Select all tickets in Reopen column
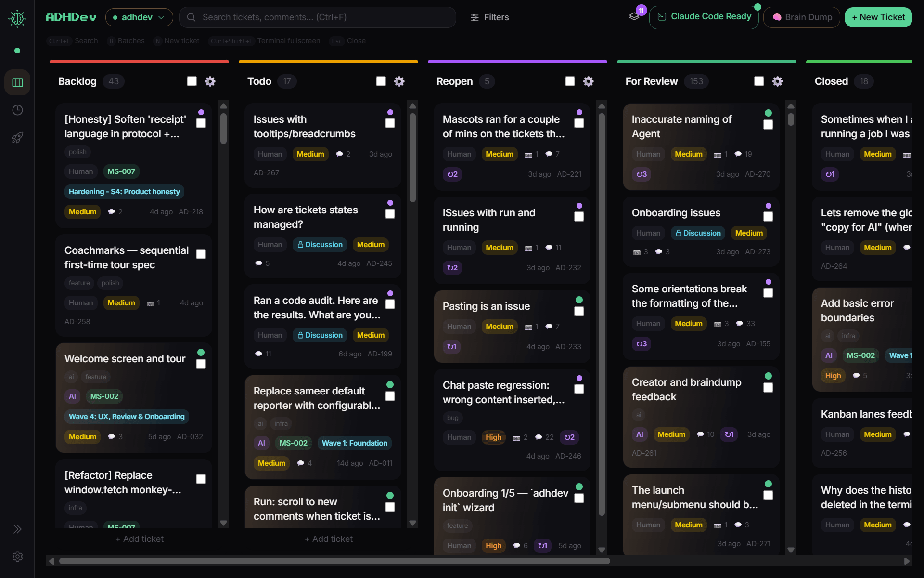This screenshot has height=578, width=924. pyautogui.click(x=570, y=81)
